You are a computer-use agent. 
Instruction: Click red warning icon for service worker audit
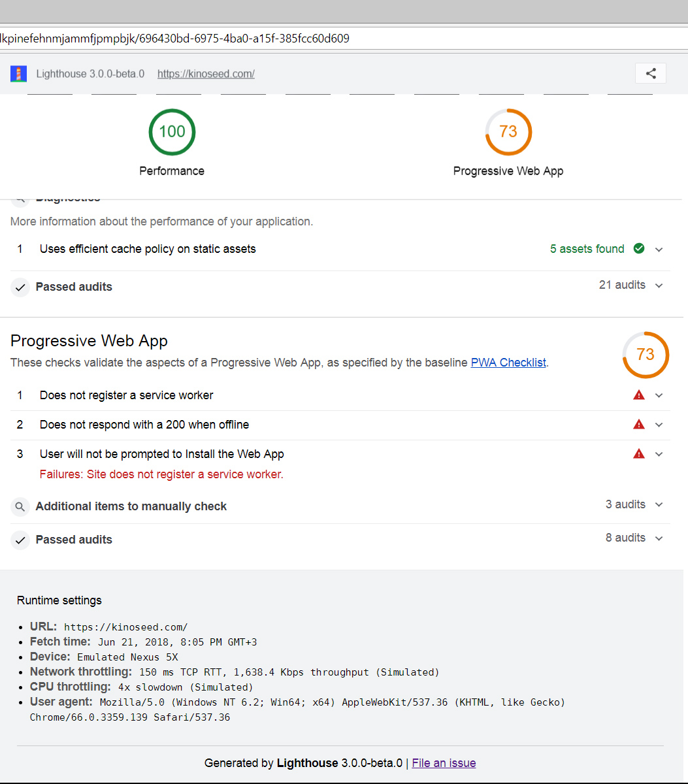[x=639, y=395]
